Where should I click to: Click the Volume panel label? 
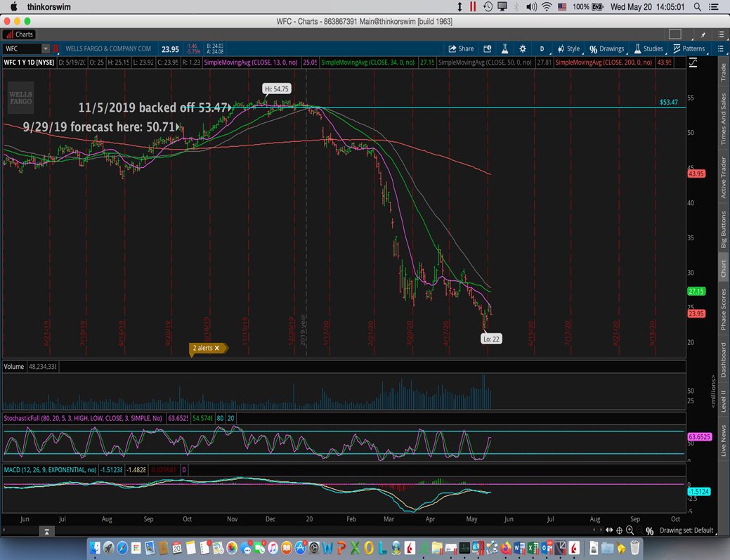coord(14,367)
